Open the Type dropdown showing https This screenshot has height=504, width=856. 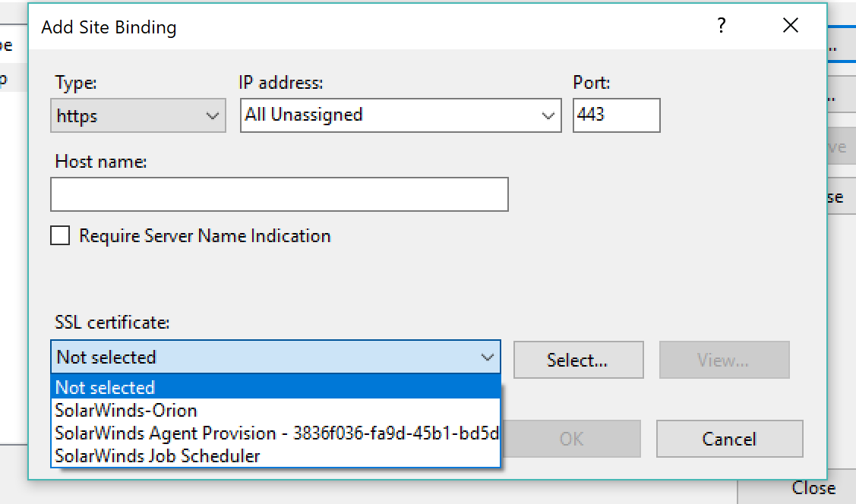(x=137, y=115)
